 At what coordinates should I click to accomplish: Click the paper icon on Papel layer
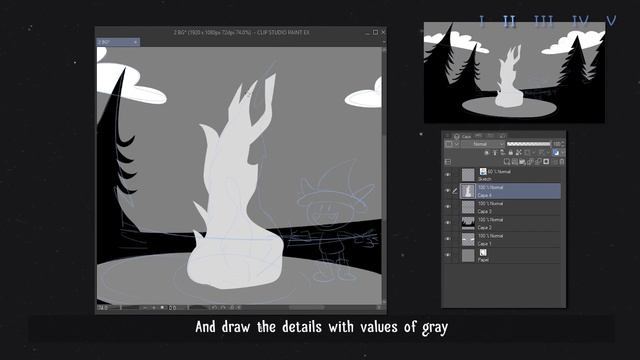tap(483, 252)
